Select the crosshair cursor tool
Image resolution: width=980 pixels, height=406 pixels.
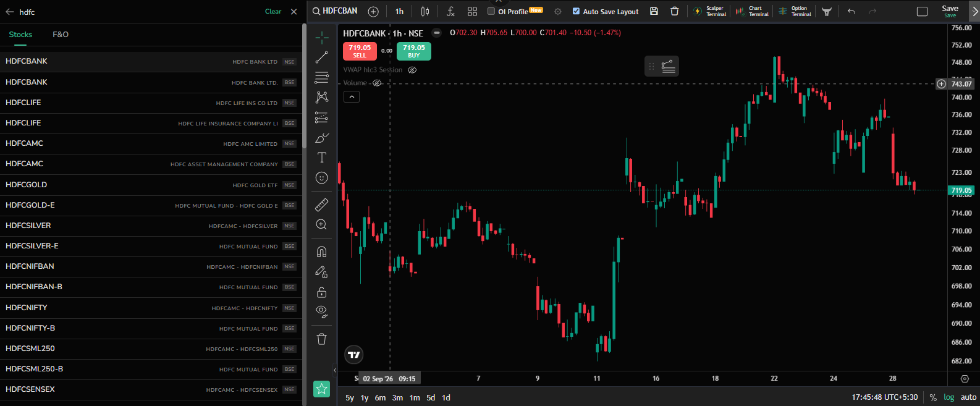[321, 38]
